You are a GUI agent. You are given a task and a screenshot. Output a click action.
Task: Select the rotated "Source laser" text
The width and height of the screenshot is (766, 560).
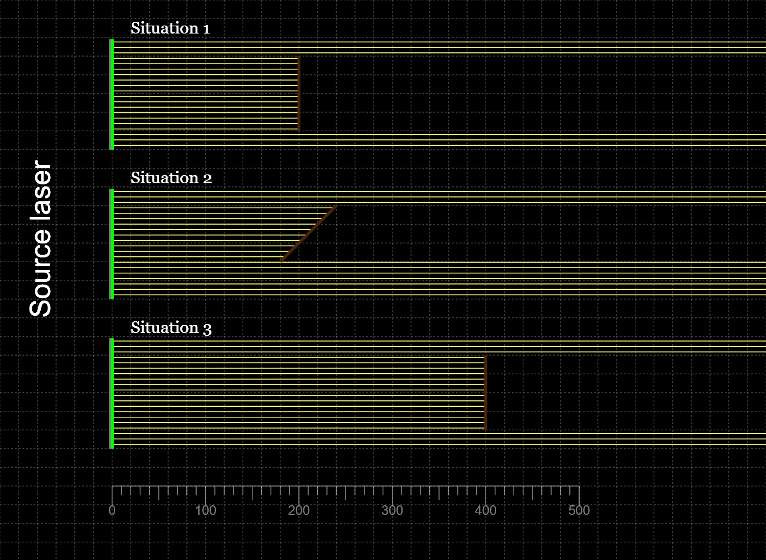click(x=40, y=238)
